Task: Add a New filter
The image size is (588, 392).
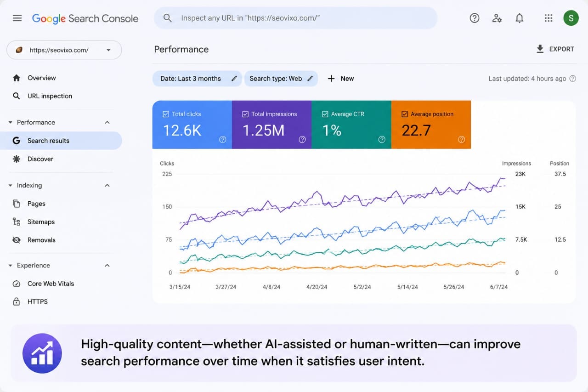Action: [x=340, y=79]
